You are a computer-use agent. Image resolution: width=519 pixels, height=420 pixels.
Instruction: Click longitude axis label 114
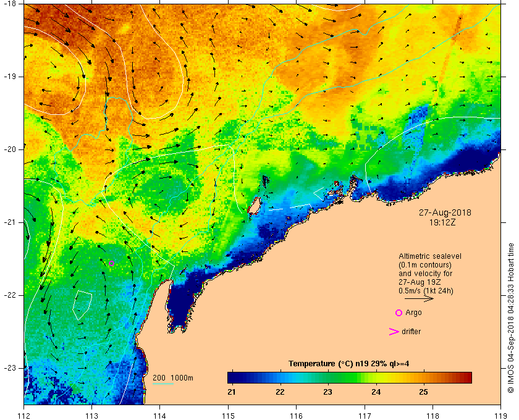click(160, 416)
